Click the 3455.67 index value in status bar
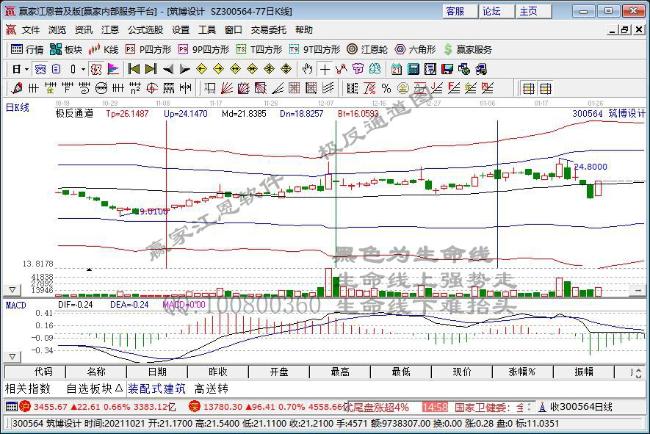This screenshot has width=650, height=434. pos(50,407)
